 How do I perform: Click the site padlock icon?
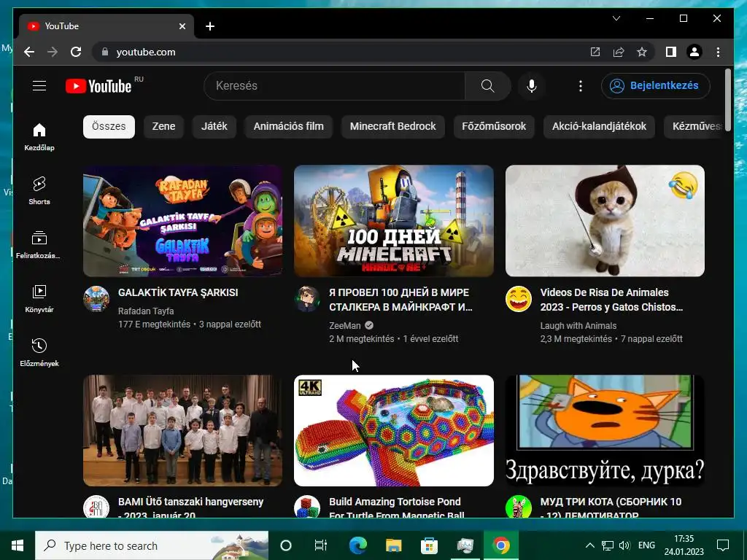105,52
